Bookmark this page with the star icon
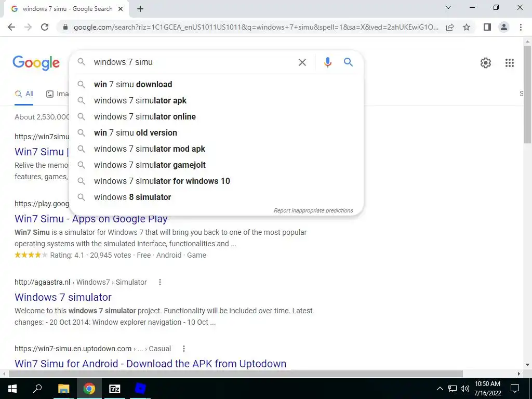 coord(467,27)
